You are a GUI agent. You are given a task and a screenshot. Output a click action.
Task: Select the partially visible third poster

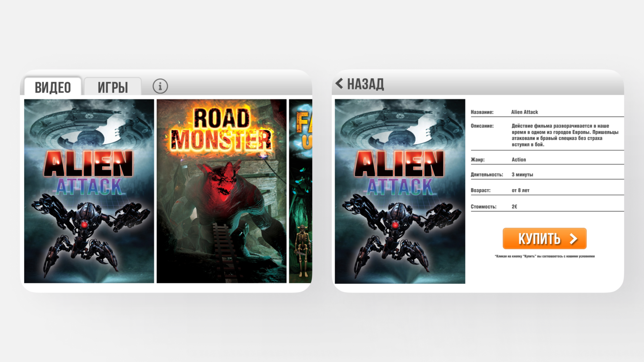click(x=300, y=191)
